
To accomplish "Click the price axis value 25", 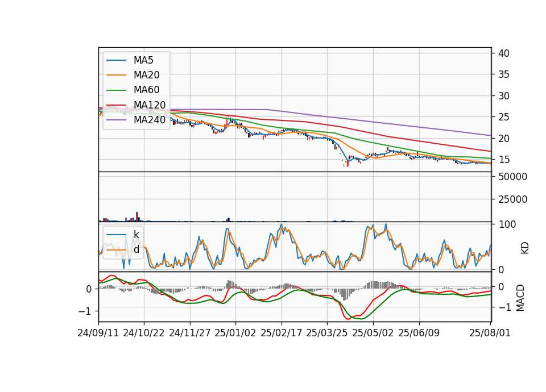I will 504,117.
